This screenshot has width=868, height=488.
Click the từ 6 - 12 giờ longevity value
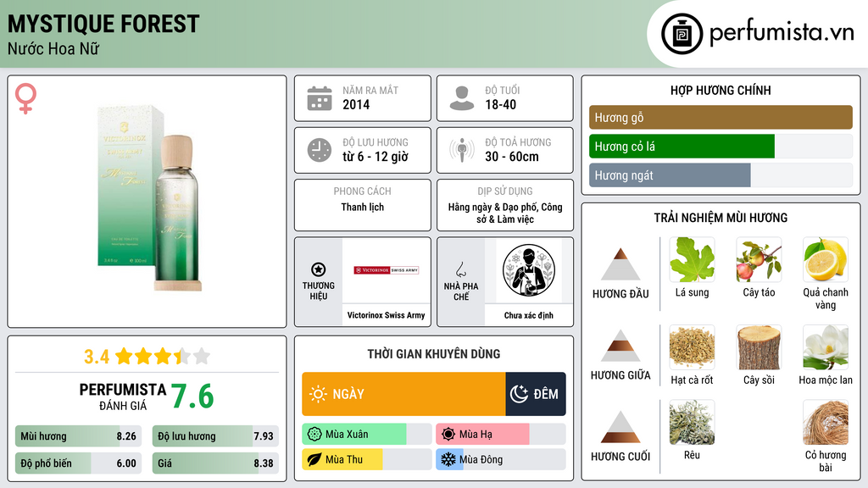click(x=376, y=157)
